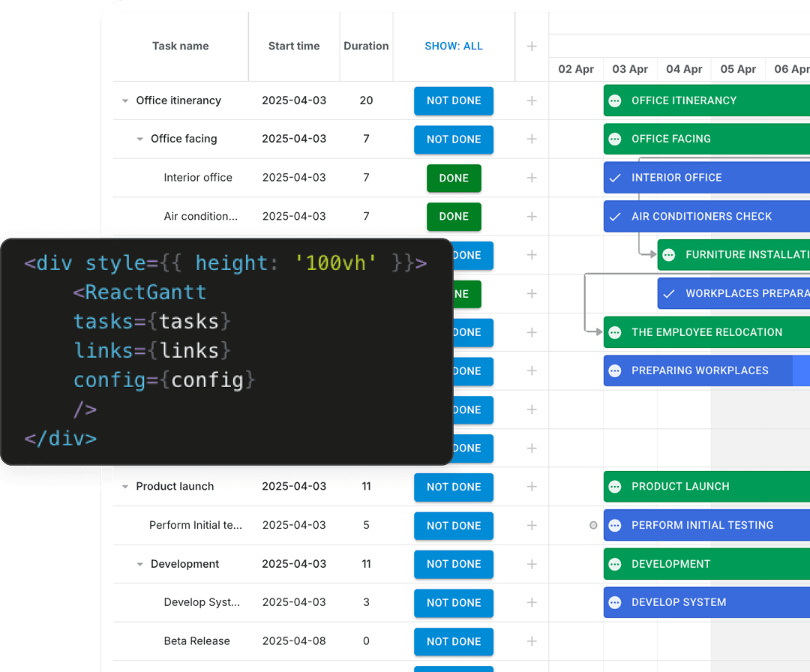Click the Beta Release task name

tap(196, 641)
